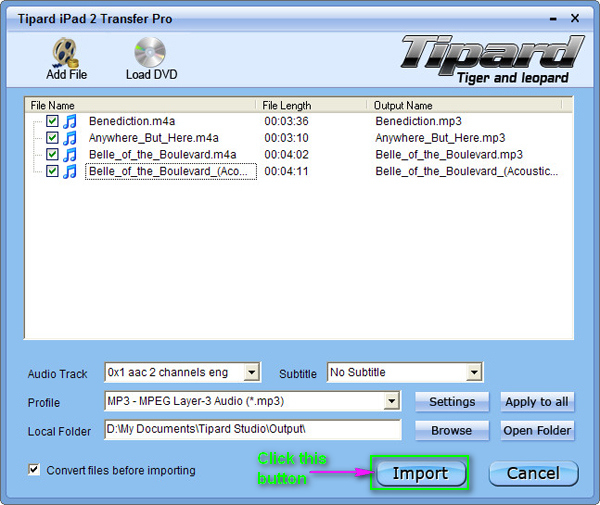The height and width of the screenshot is (505, 600).
Task: Click the Local Folder path field
Action: (x=253, y=429)
